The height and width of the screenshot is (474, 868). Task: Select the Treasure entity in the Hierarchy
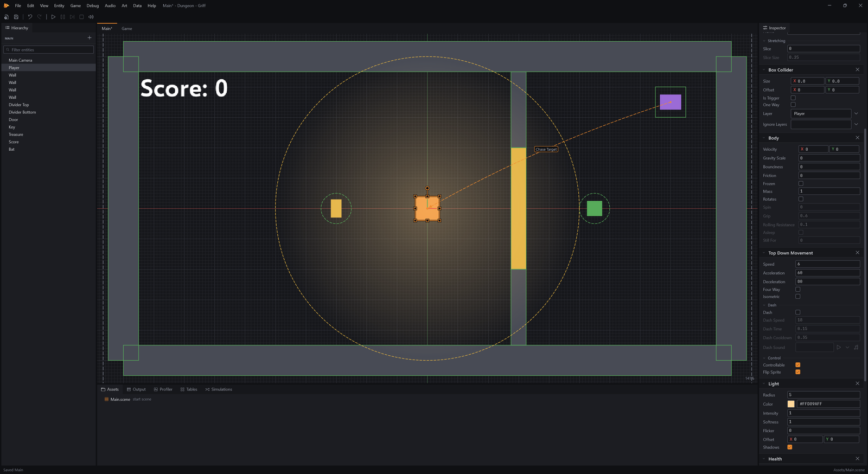tap(48, 134)
